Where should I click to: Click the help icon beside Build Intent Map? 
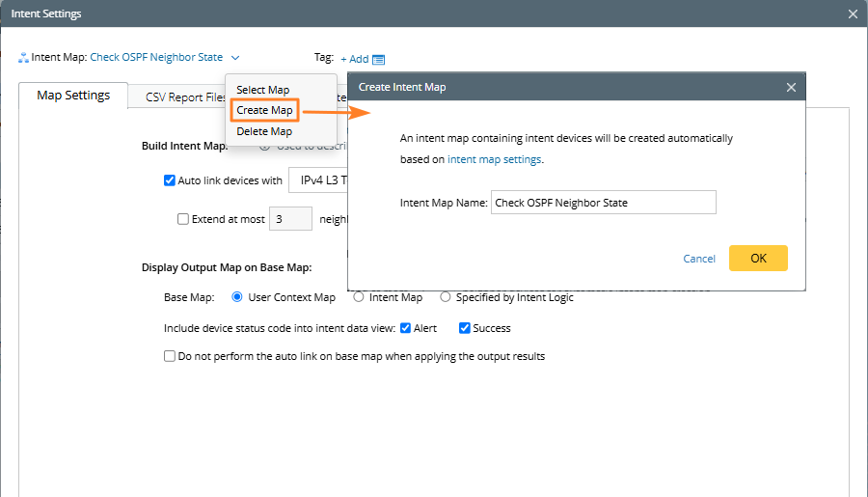(264, 147)
